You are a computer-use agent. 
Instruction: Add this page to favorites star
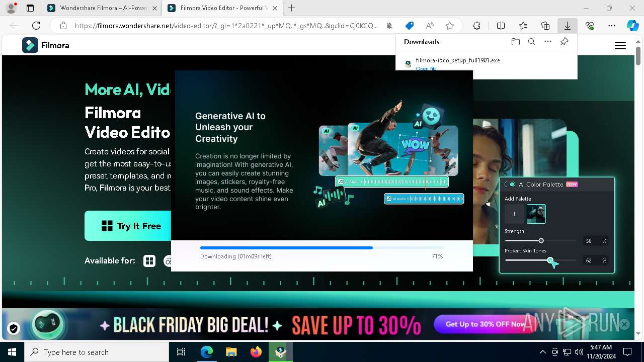(x=450, y=26)
